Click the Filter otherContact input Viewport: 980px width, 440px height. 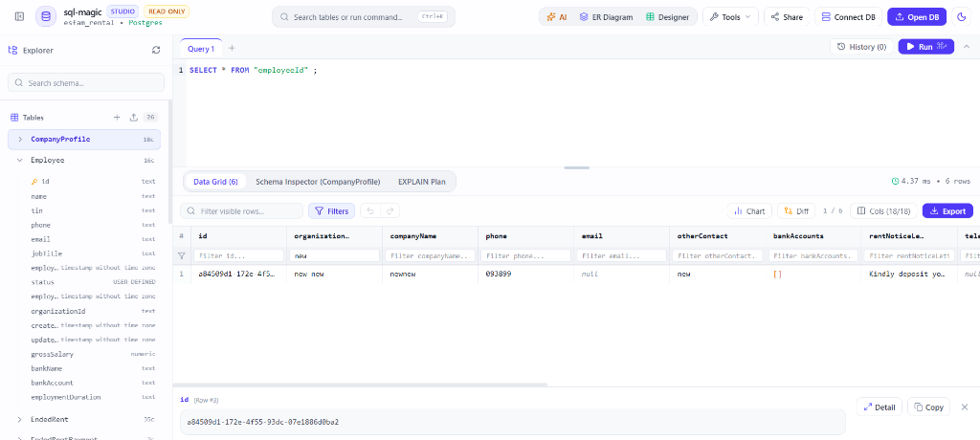click(718, 255)
